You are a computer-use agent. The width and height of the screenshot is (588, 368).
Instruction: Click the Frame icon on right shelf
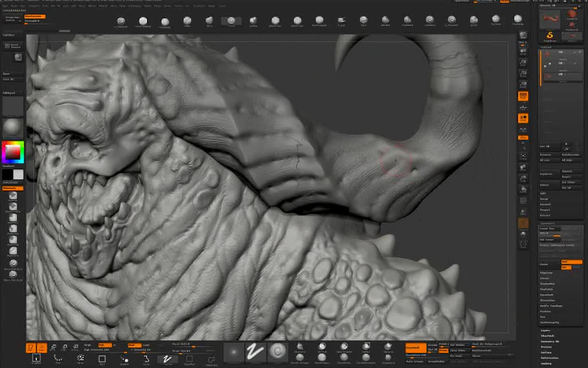(523, 156)
